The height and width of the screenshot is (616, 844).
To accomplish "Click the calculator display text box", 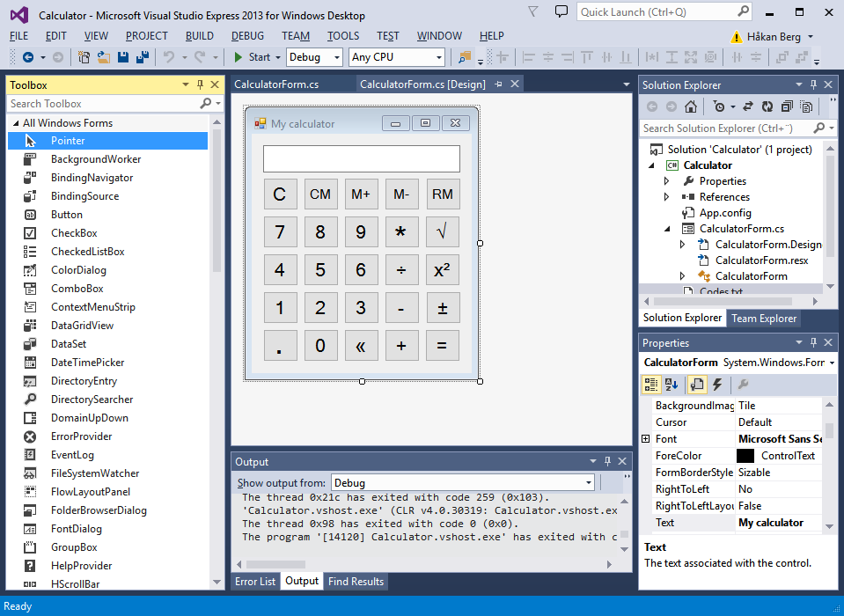I will 361,158.
